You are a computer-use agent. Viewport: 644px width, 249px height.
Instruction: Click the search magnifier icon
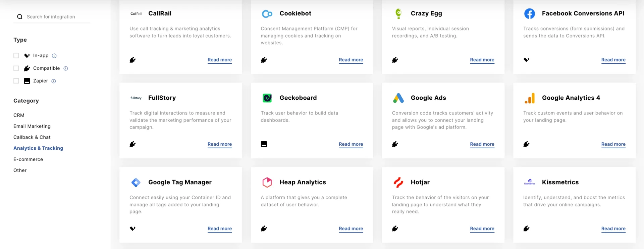click(20, 16)
